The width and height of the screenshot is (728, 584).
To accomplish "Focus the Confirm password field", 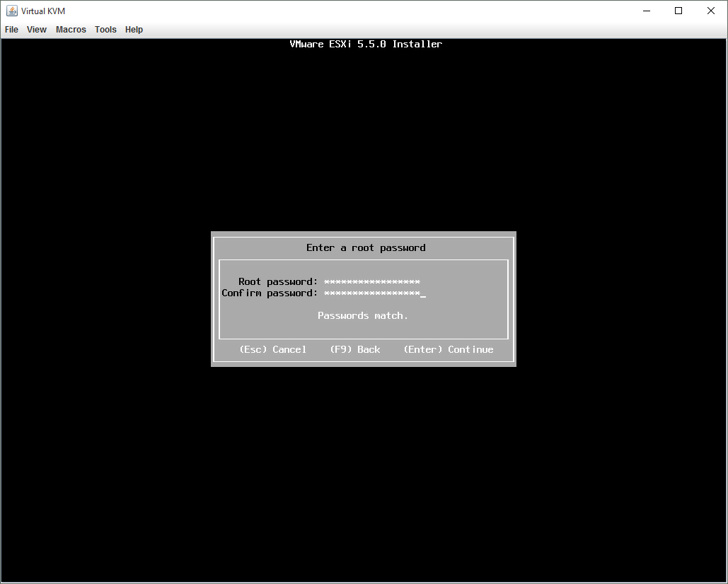I will click(x=372, y=293).
